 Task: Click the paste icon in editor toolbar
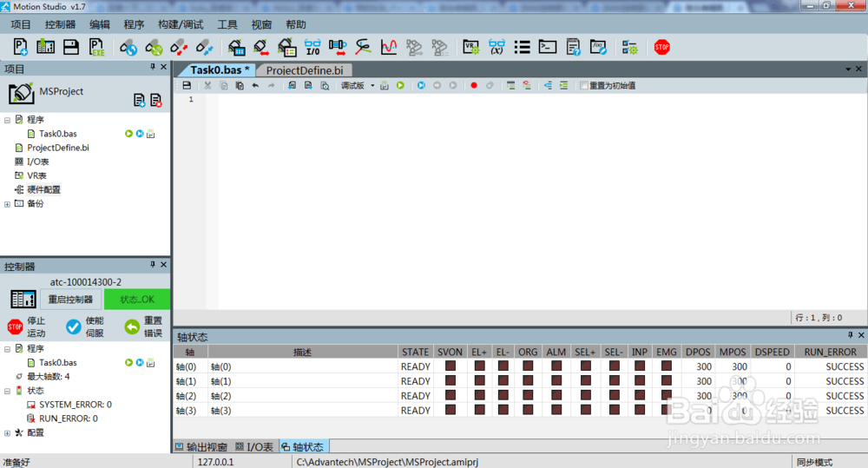pyautogui.click(x=240, y=85)
